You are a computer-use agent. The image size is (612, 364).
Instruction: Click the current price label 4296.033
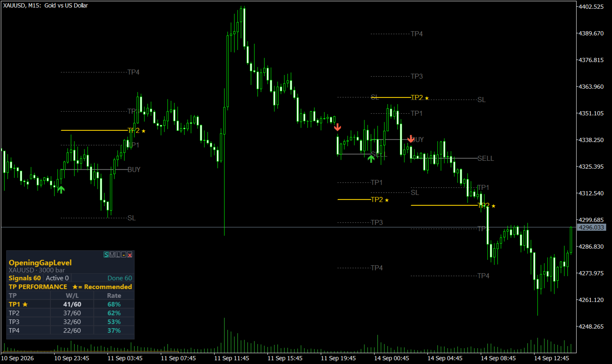click(592, 227)
